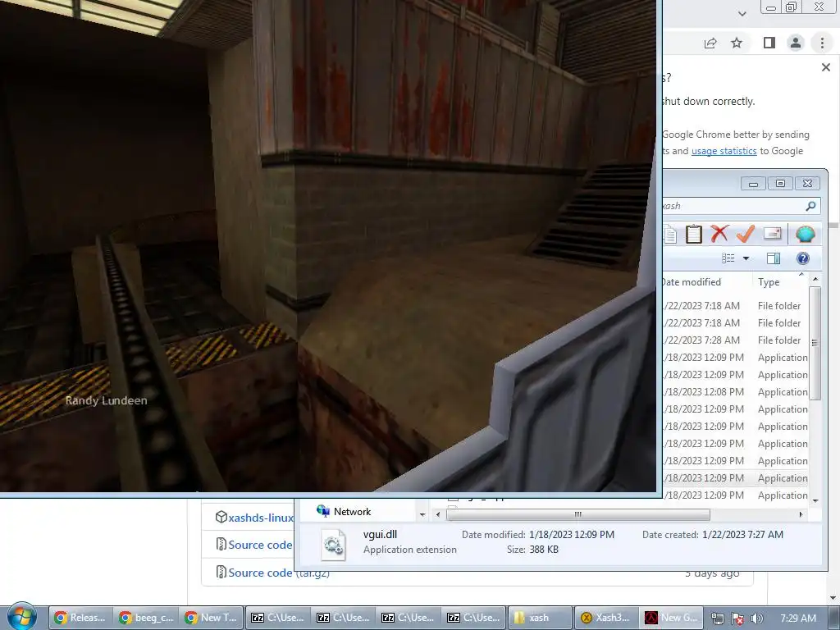
Task: Click the file list horizontal scrollbar thumb
Action: 578,514
